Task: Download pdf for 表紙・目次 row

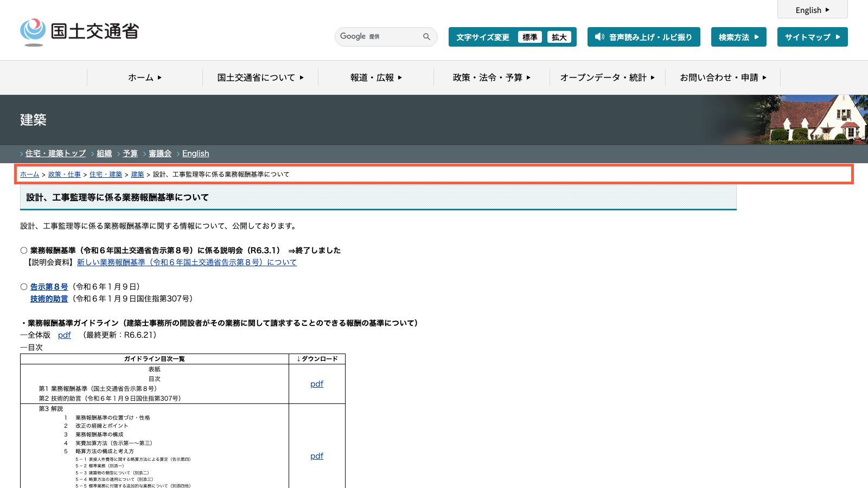Action: 317,384
